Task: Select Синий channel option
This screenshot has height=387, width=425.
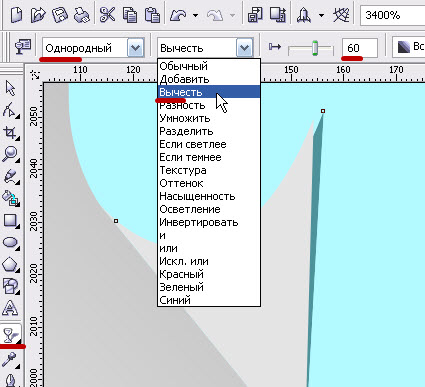Action: coord(209,300)
